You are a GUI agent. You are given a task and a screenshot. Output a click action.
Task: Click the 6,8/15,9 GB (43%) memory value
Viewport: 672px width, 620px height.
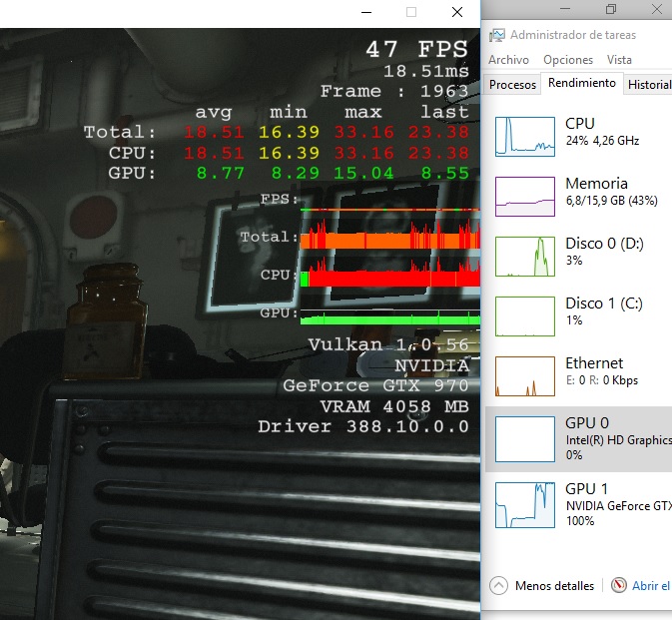(611, 201)
